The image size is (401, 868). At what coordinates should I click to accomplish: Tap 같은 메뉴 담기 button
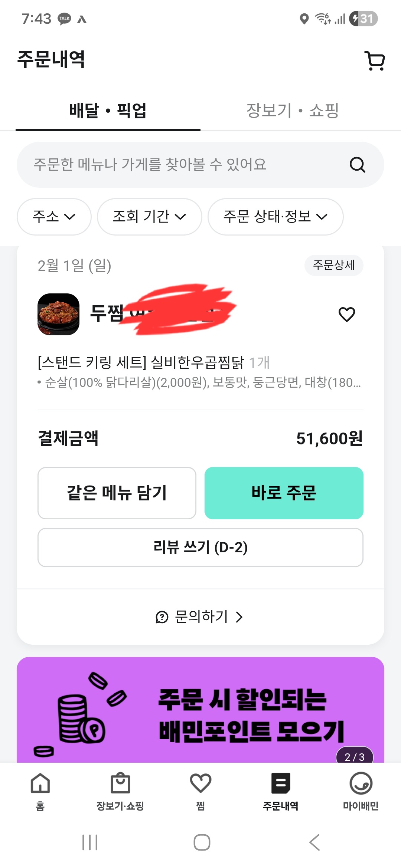tap(117, 493)
